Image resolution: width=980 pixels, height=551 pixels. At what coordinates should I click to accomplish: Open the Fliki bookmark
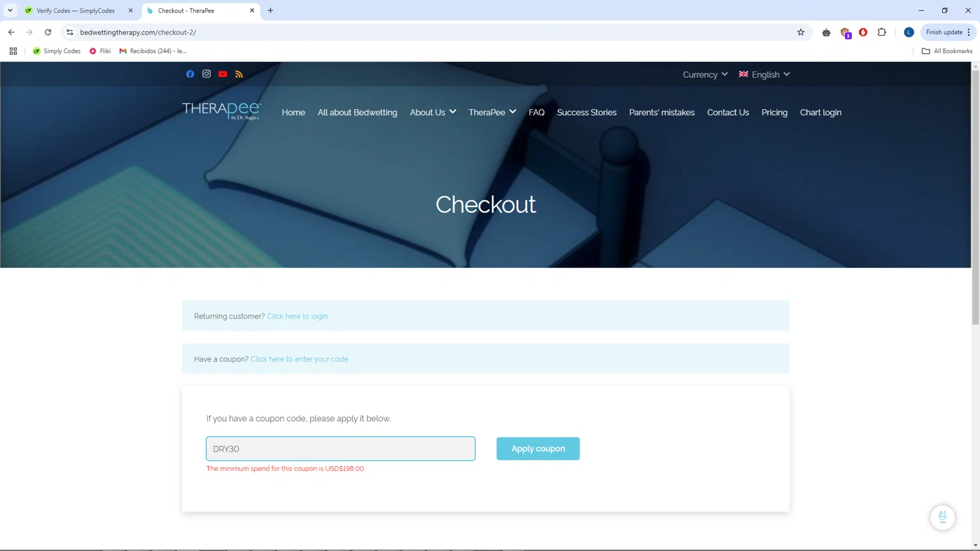coord(100,51)
